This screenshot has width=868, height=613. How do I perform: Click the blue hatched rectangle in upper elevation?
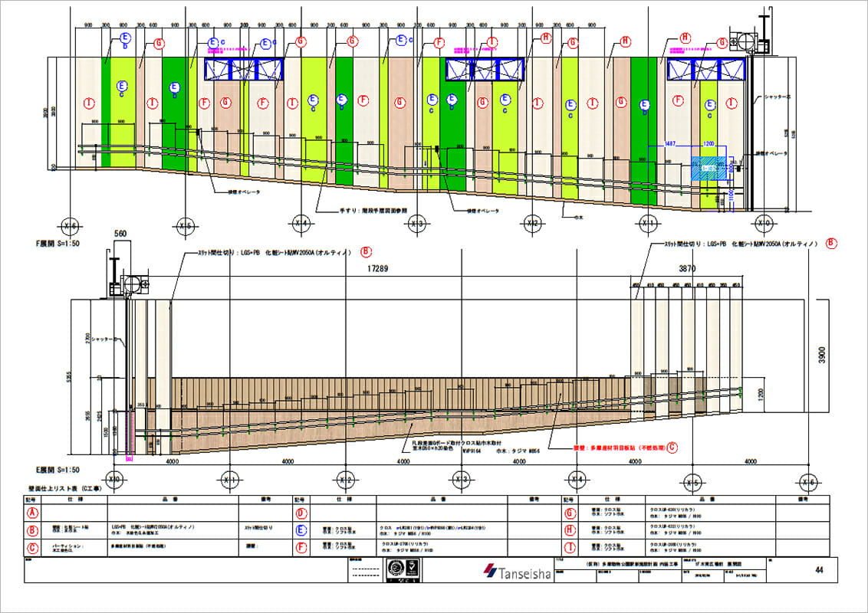click(x=708, y=167)
